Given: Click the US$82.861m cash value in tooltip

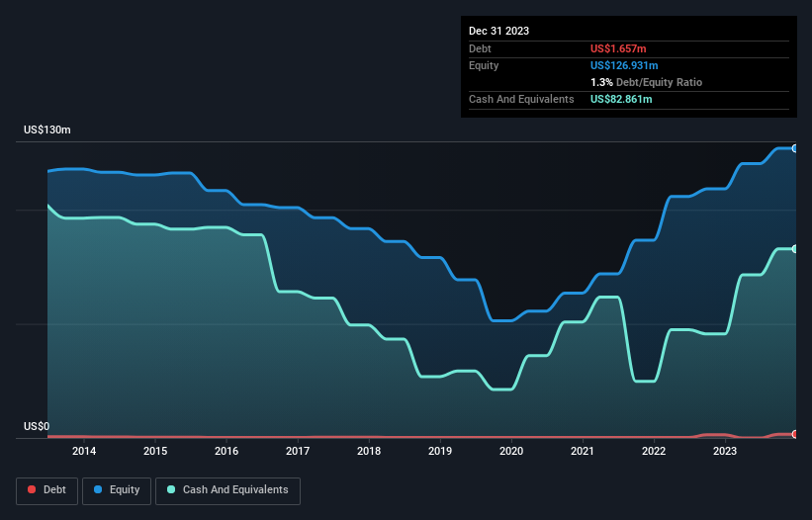Looking at the screenshot, I should (x=621, y=99).
